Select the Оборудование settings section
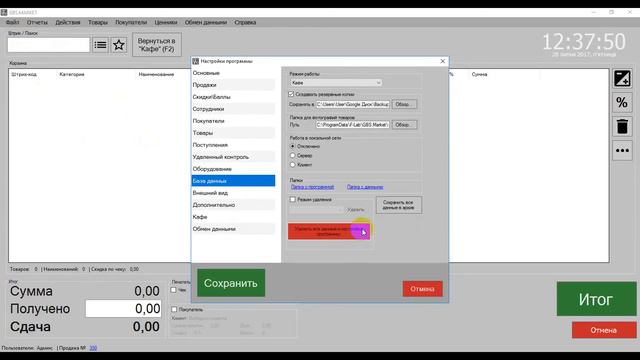 233,169
